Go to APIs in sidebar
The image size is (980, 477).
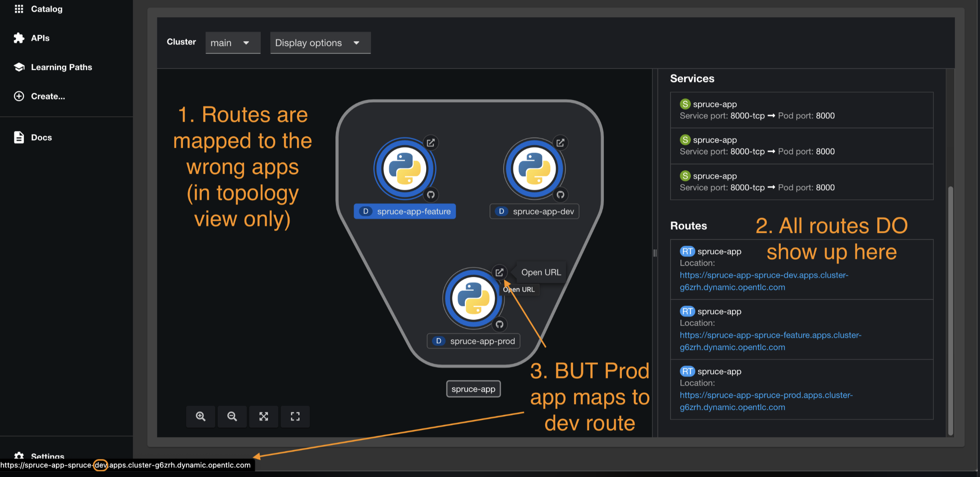(40, 38)
